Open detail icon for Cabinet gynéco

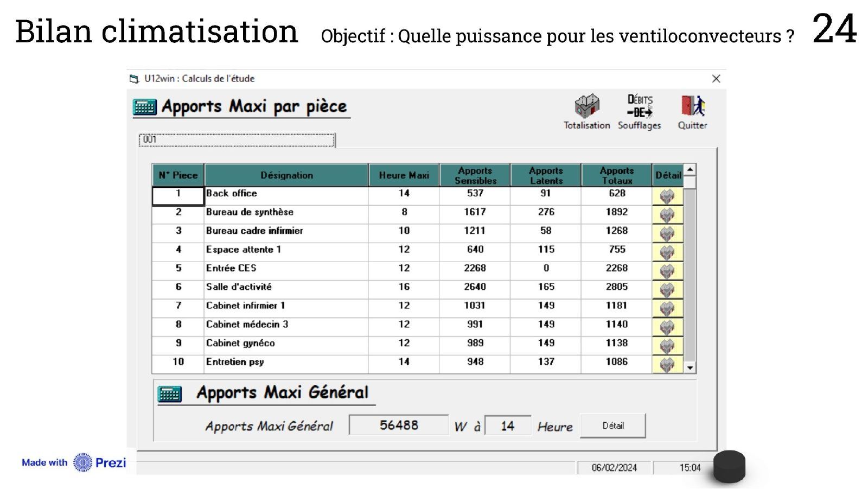click(667, 346)
